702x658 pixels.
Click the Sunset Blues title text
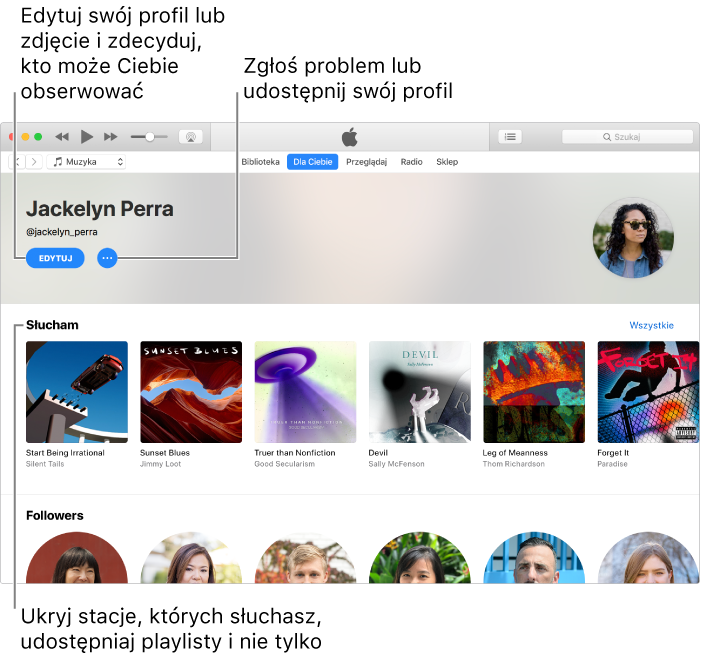[165, 453]
